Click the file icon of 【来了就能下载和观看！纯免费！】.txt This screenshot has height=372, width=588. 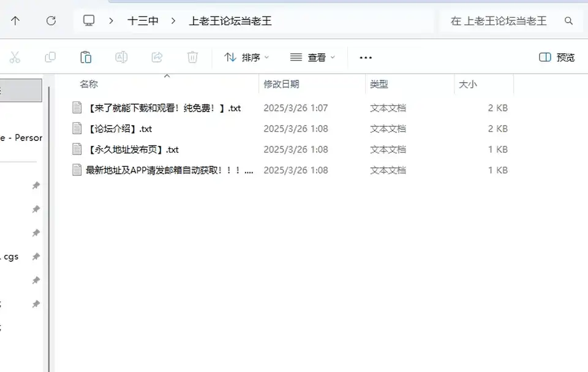click(x=77, y=108)
